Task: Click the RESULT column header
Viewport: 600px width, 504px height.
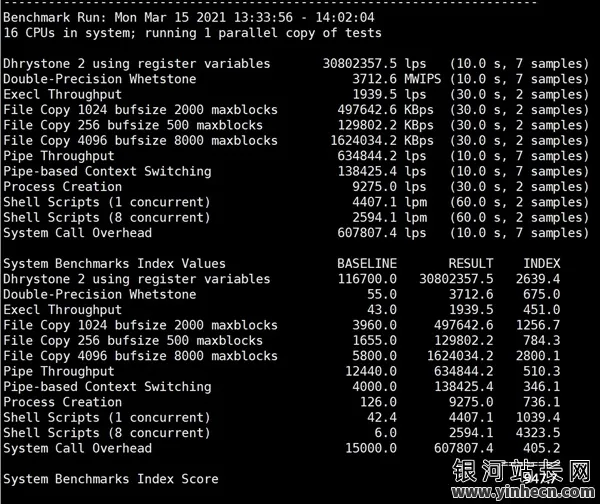Action: pos(471,264)
